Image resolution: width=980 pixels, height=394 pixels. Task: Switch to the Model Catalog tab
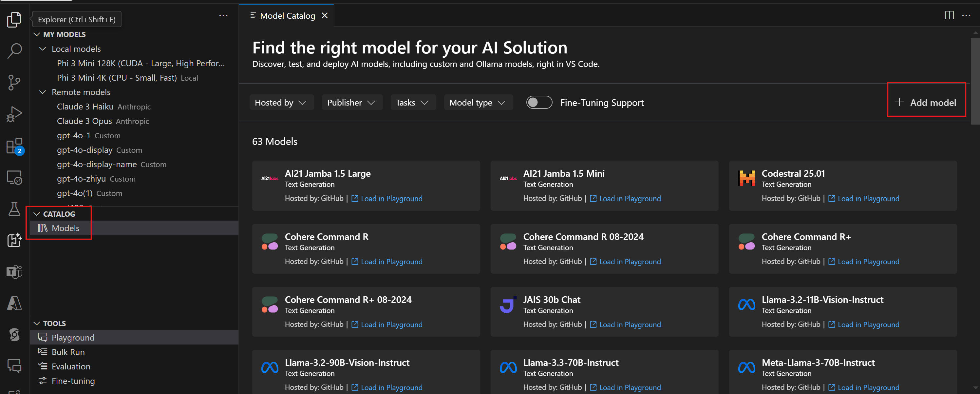[287, 15]
